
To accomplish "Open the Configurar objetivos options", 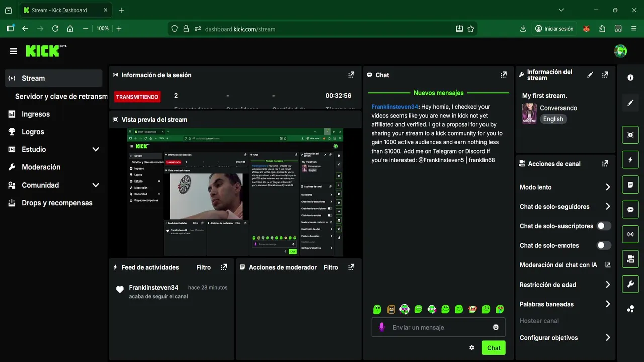I will [x=565, y=338].
